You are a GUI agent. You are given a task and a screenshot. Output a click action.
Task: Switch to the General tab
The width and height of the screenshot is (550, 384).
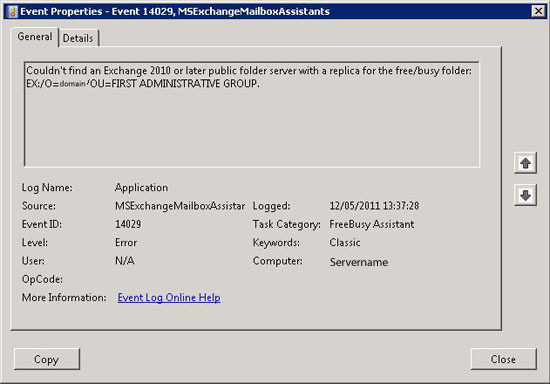(x=34, y=37)
